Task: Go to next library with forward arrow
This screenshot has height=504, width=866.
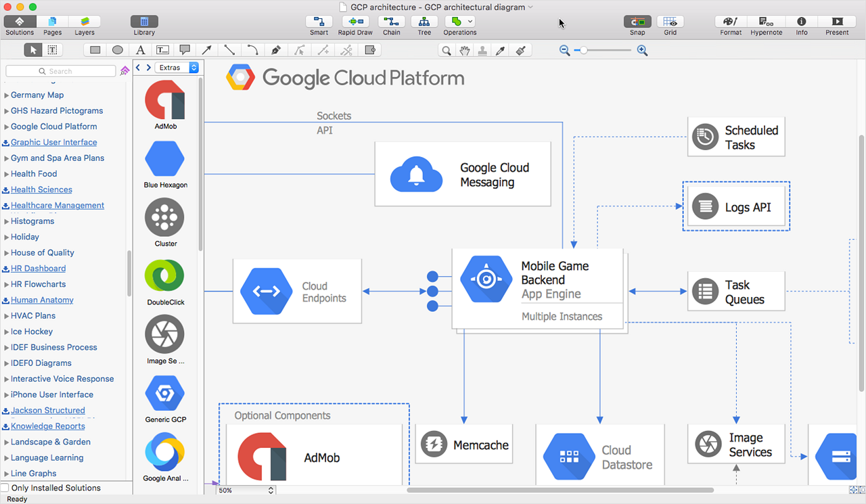Action: click(x=148, y=68)
